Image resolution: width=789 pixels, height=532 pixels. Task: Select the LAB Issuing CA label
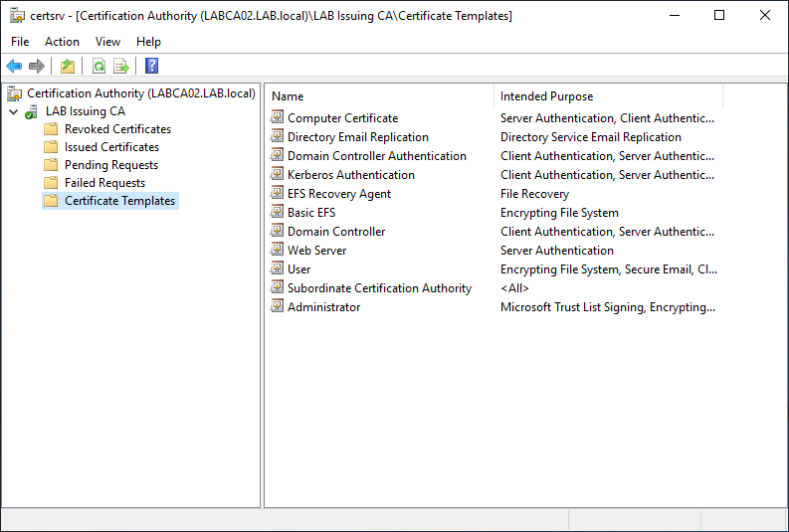point(86,111)
